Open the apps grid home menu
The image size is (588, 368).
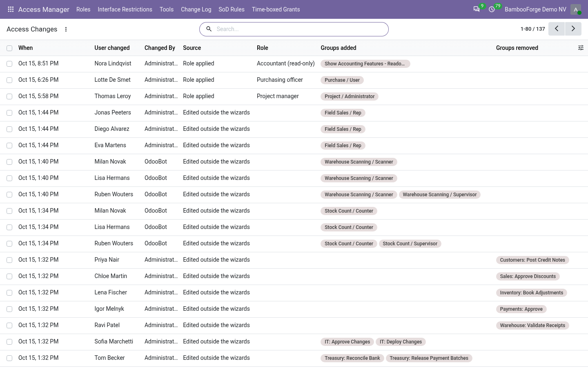(11, 9)
